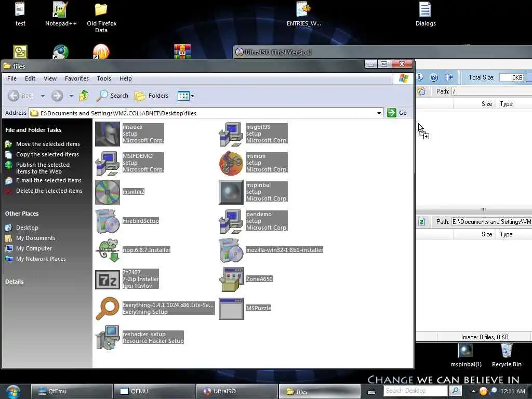This screenshot has height=399, width=532.
Task: Select the msmtm2 disc icon
Action: tap(107, 192)
